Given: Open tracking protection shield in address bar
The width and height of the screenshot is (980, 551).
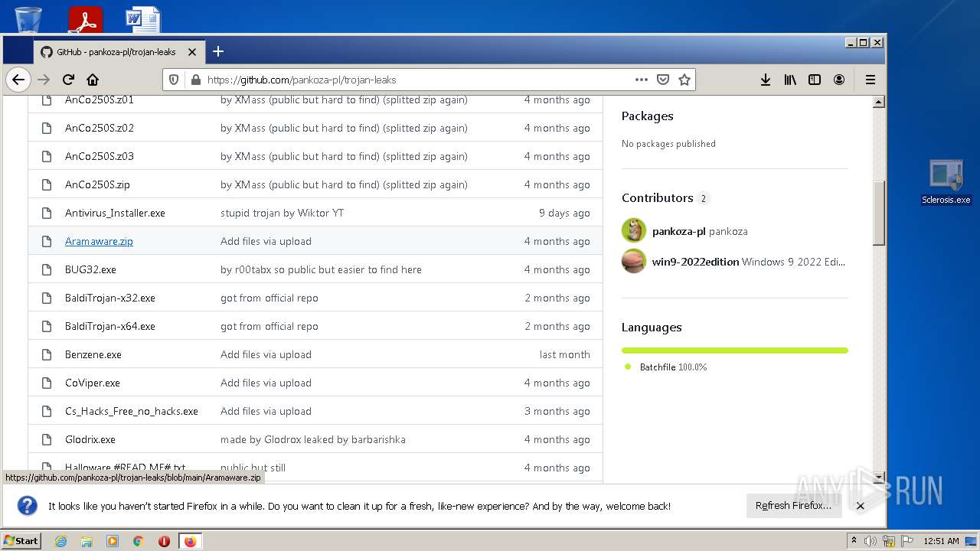Looking at the screenshot, I should (174, 80).
